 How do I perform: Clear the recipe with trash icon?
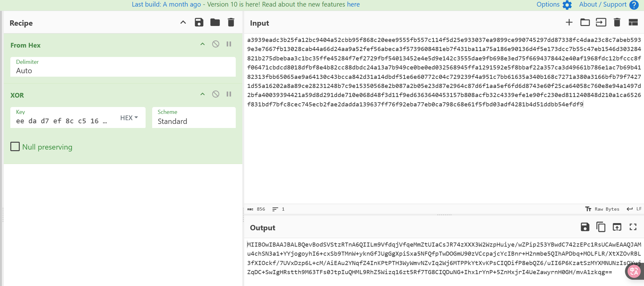pyautogui.click(x=231, y=23)
